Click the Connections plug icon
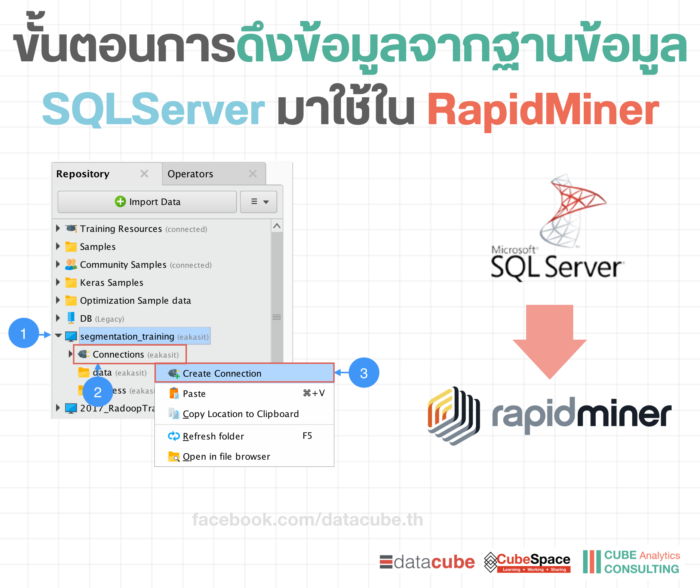700x588 pixels. (x=84, y=354)
